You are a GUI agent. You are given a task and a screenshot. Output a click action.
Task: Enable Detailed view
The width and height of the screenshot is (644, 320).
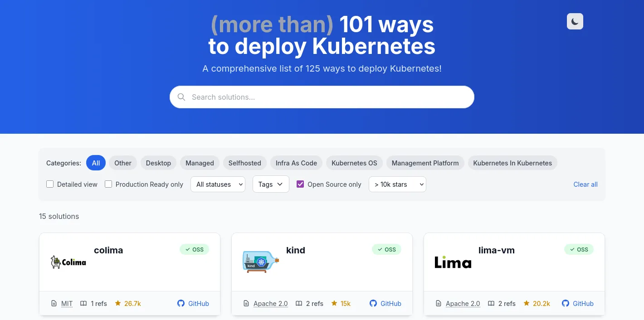click(50, 184)
